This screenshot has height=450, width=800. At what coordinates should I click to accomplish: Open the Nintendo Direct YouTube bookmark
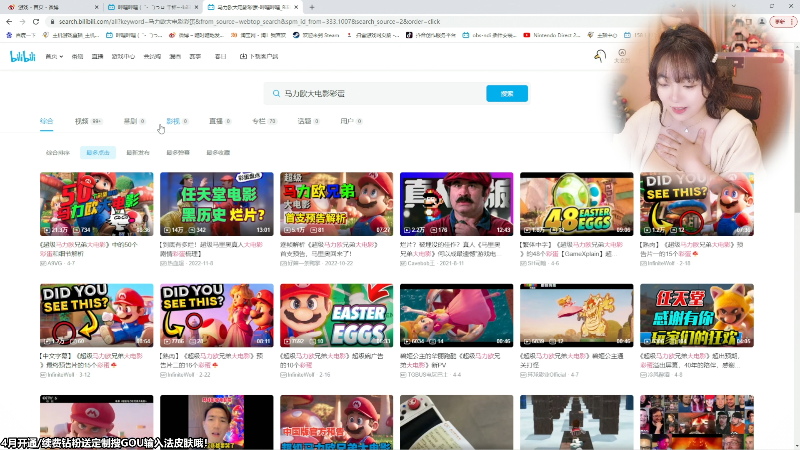tap(553, 35)
